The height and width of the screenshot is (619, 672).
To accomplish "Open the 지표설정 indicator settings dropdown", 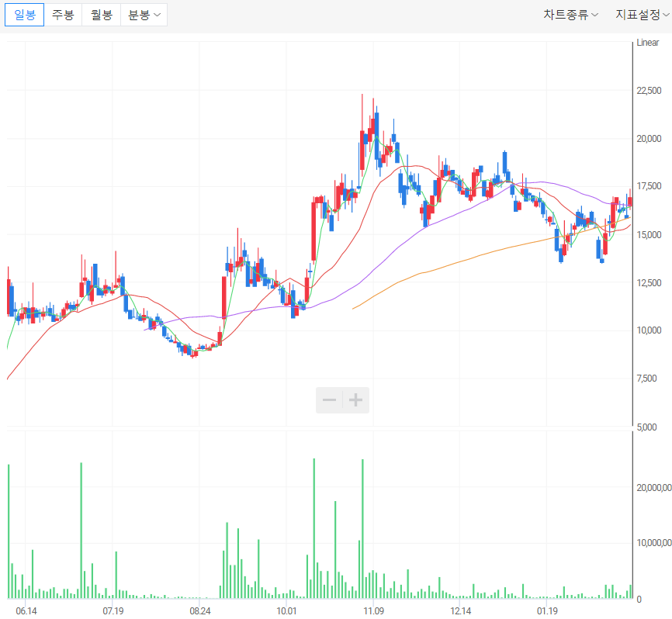I will (643, 15).
